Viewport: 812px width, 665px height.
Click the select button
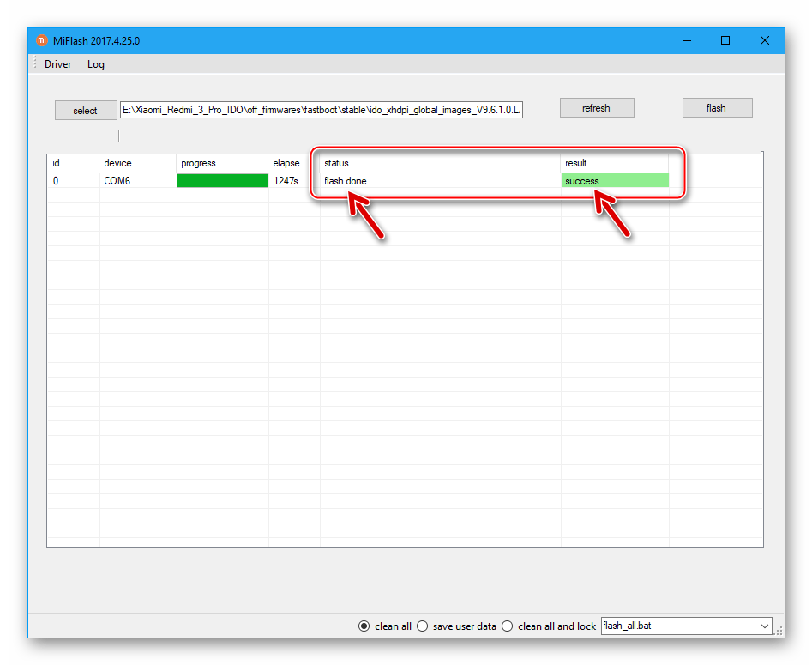(86, 111)
